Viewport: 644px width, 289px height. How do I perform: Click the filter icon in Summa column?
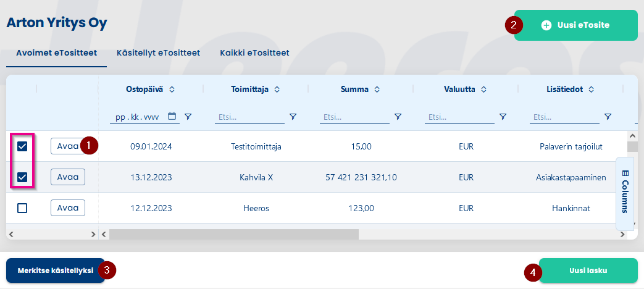click(x=398, y=117)
